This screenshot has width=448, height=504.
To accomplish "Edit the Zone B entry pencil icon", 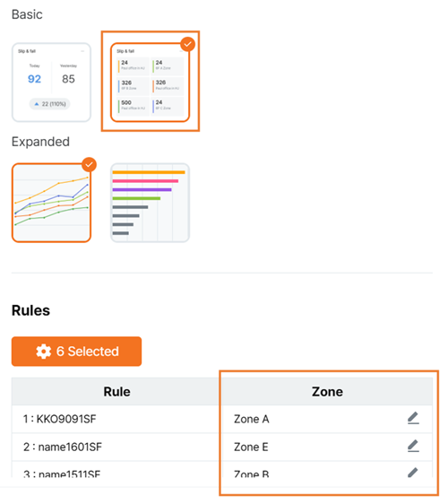I will coord(413,473).
